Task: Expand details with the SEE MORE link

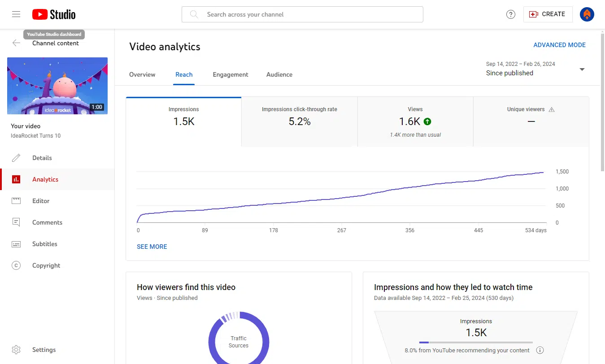Action: pyautogui.click(x=152, y=247)
